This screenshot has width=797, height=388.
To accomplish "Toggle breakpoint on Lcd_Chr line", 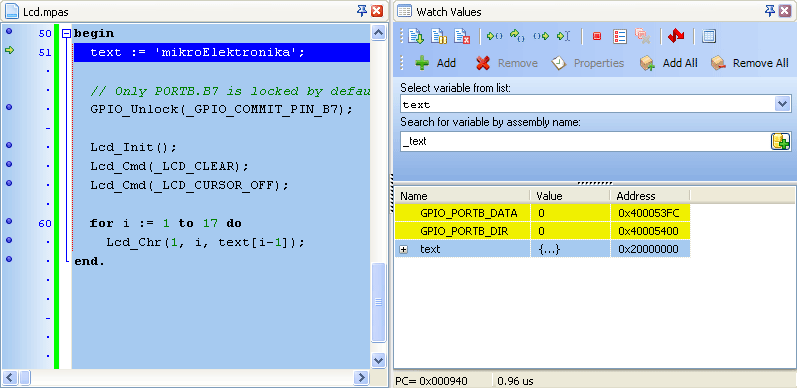I will [x=9, y=240].
